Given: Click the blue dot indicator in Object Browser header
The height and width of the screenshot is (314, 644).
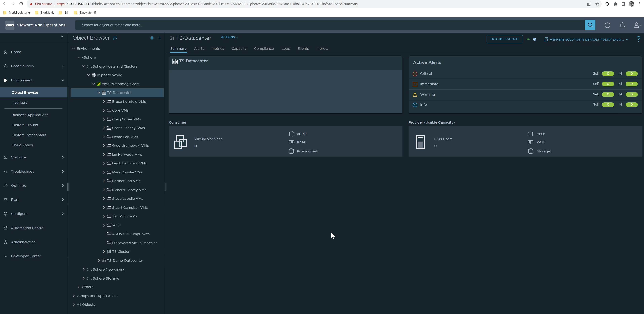Looking at the screenshot, I should (x=152, y=38).
